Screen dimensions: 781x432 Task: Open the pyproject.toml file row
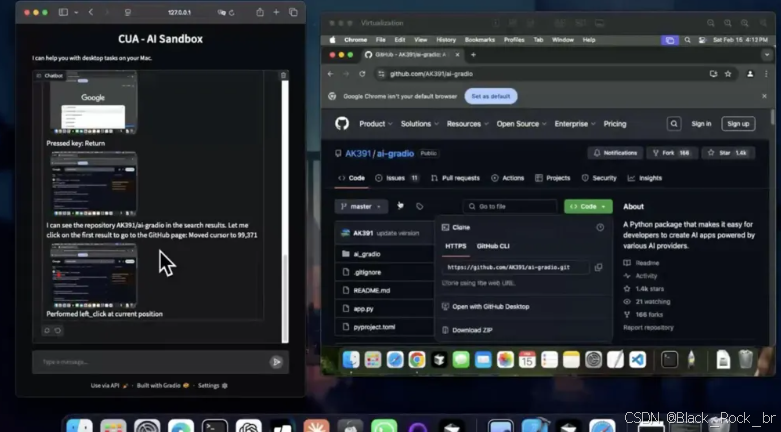384,327
